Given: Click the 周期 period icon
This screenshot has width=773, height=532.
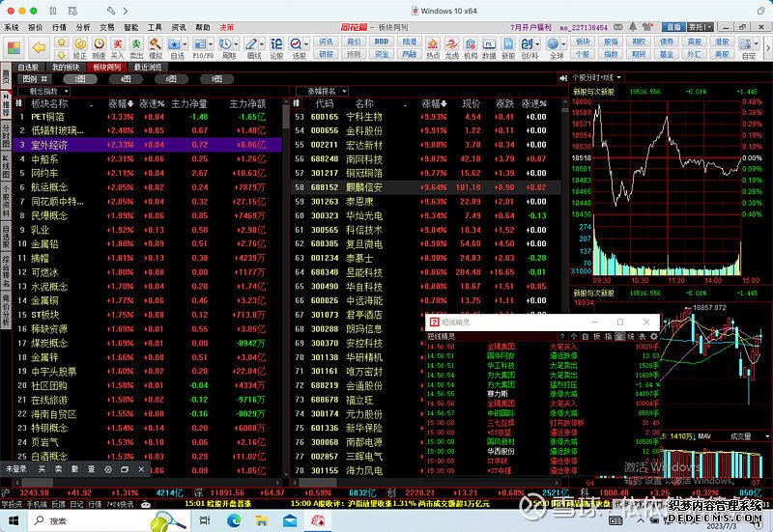Looking at the screenshot, I should point(226,47).
